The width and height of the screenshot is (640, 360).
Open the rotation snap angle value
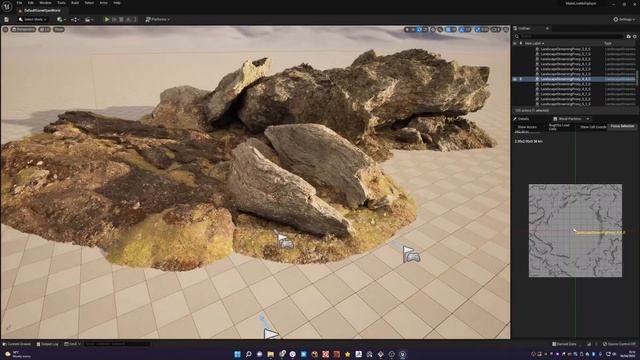[x=468, y=29]
